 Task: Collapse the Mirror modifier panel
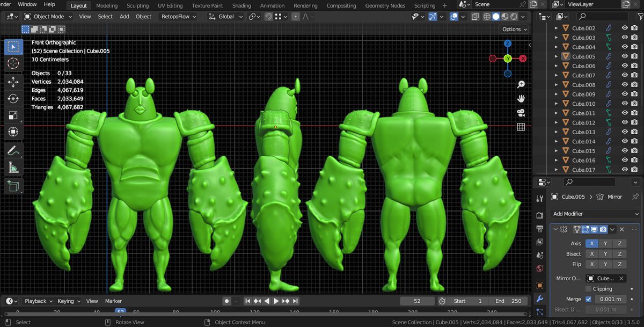555,229
